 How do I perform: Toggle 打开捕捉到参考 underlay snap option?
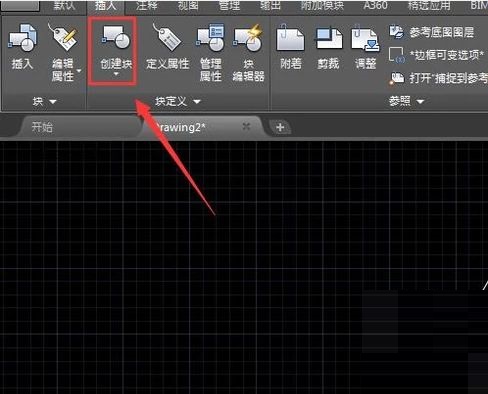[x=439, y=78]
